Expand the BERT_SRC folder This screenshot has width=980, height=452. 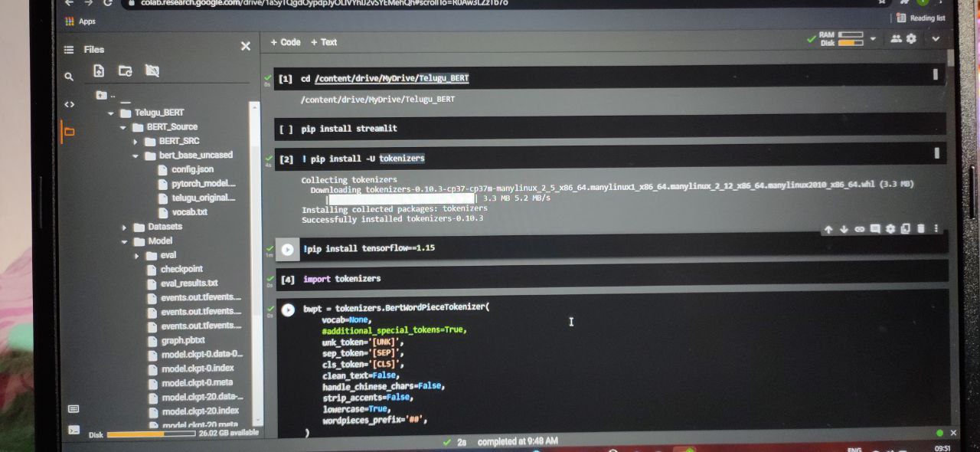(x=136, y=141)
